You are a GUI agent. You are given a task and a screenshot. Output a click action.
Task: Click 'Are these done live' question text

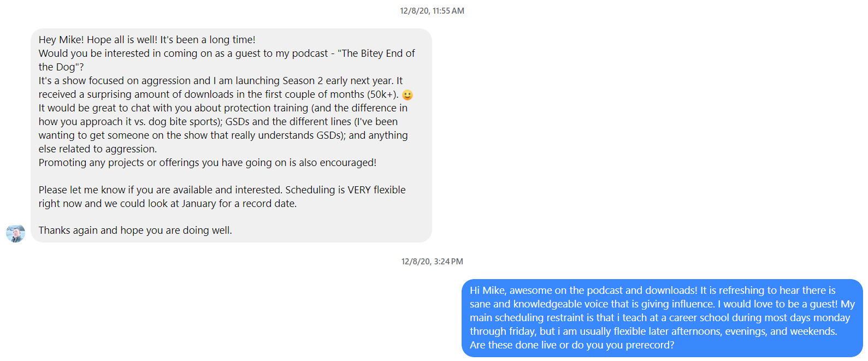(x=572, y=345)
